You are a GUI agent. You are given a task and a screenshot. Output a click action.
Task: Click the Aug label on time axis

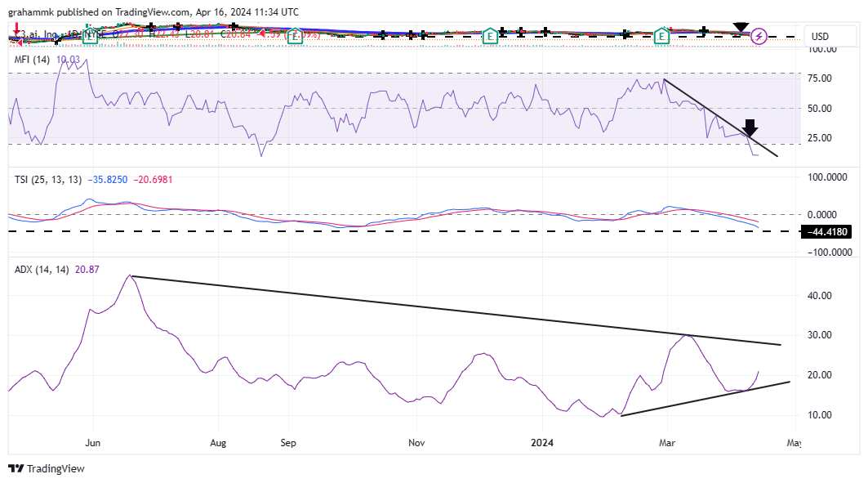coord(218,443)
